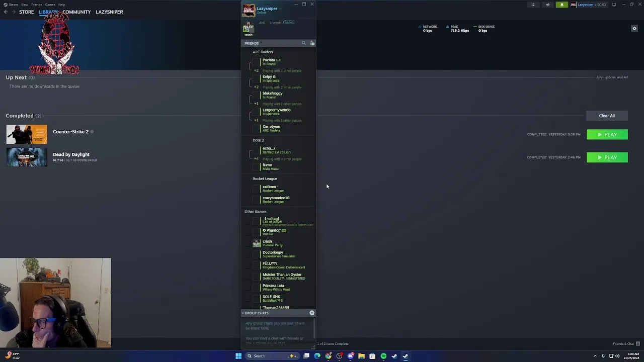Open Discord from the taskbar
This screenshot has width=644, height=362.
pyautogui.click(x=350, y=356)
